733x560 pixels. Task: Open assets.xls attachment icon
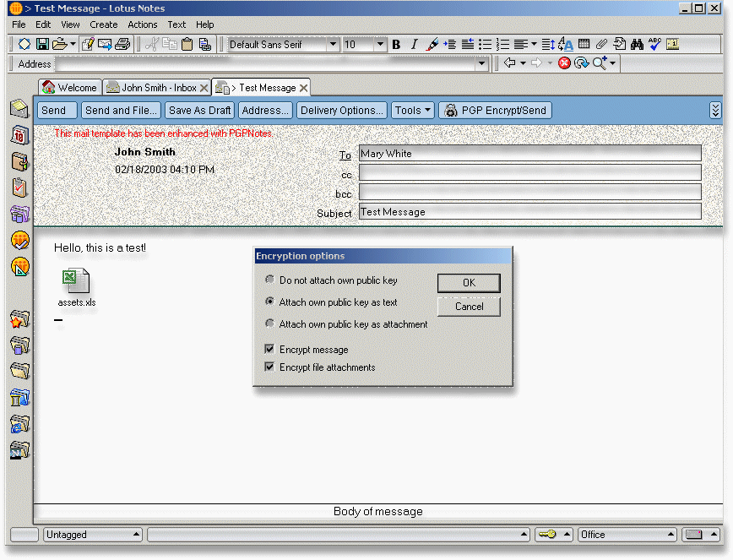[76, 280]
